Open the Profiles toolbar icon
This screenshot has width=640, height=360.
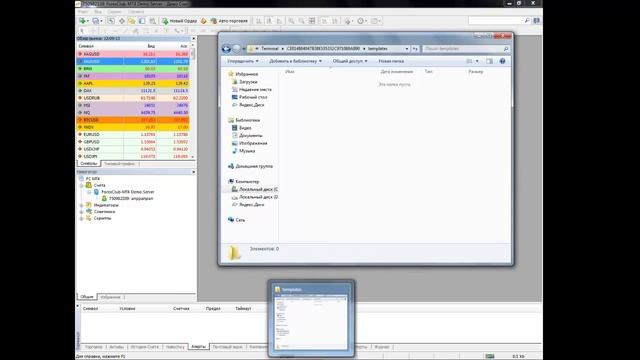(x=96, y=20)
